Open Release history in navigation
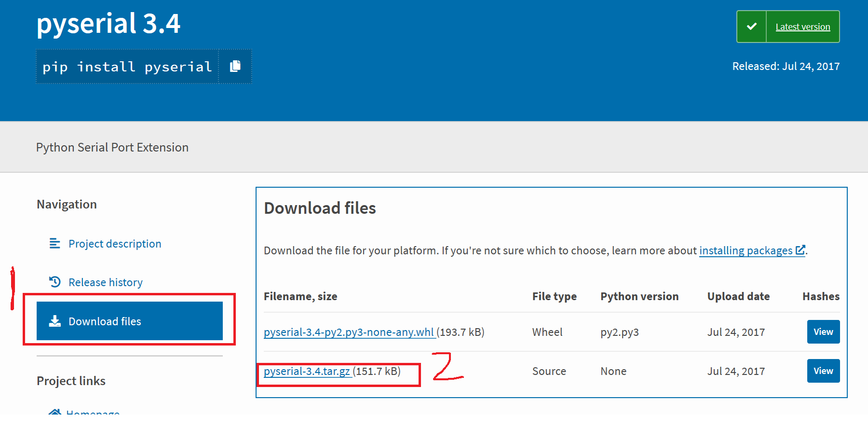 (x=106, y=282)
